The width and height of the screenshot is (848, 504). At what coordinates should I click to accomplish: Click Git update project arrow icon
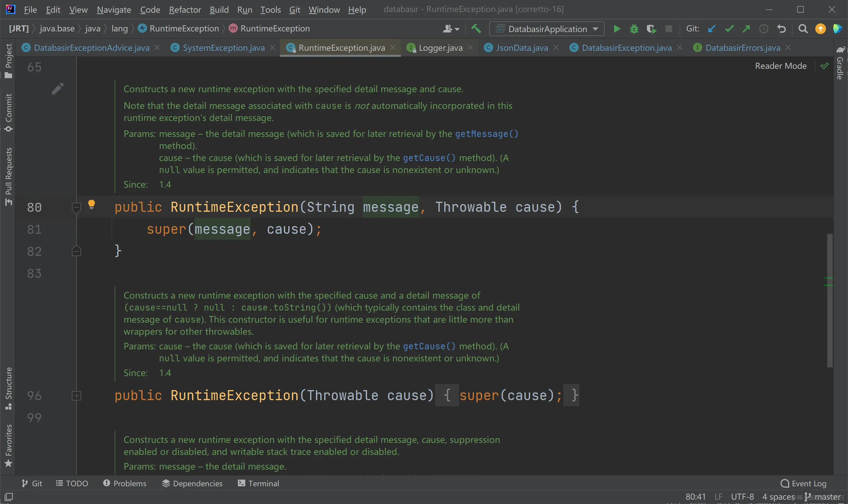[x=712, y=29]
